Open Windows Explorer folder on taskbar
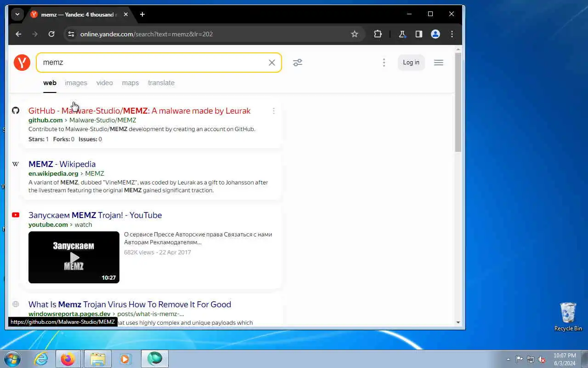This screenshot has width=588, height=368. (x=98, y=359)
